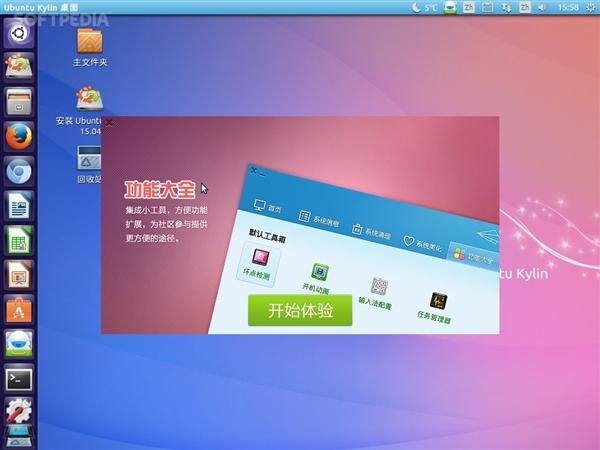The width and height of the screenshot is (600, 450).
Task: Open System Settings in the launcher
Action: click(18, 412)
